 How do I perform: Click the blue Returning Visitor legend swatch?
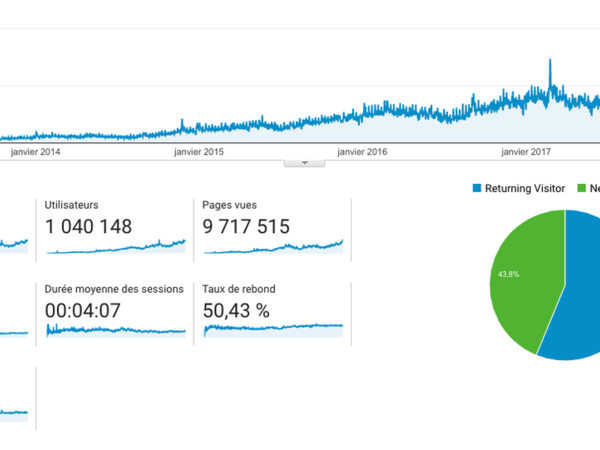476,188
